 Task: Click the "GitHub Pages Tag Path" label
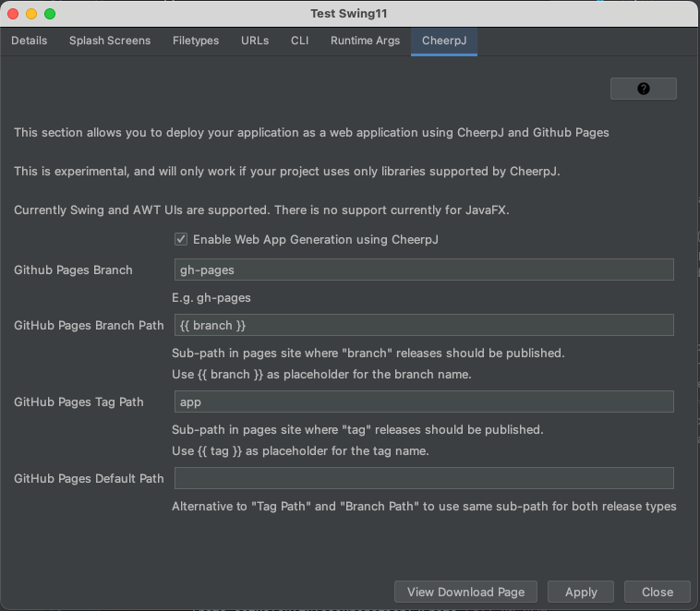pyautogui.click(x=78, y=402)
